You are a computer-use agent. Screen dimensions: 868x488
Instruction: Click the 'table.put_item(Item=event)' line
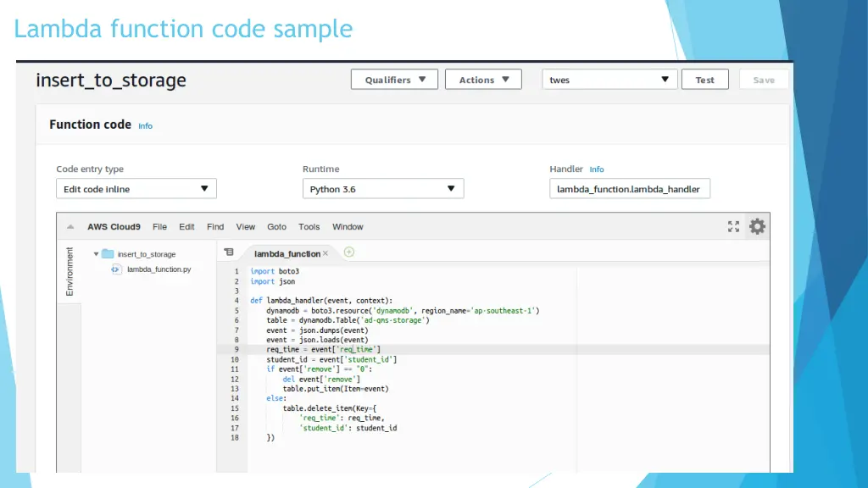point(336,389)
